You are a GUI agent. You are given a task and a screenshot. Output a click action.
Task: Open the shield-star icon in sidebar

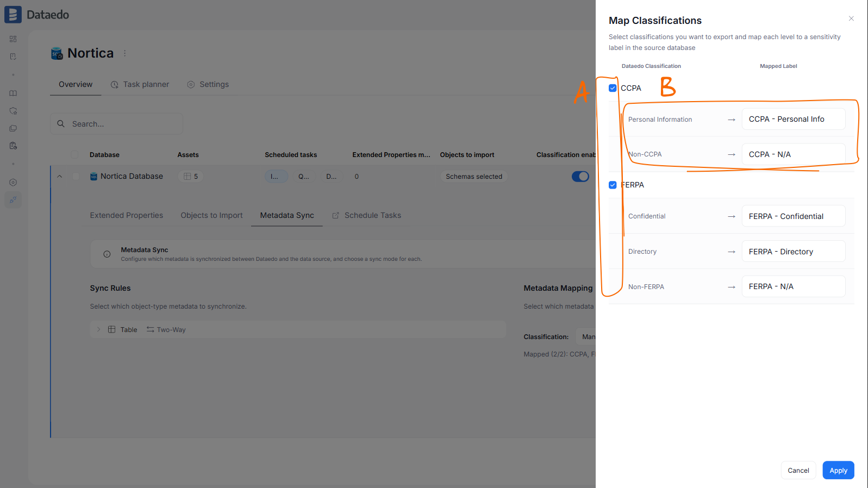pyautogui.click(x=13, y=111)
